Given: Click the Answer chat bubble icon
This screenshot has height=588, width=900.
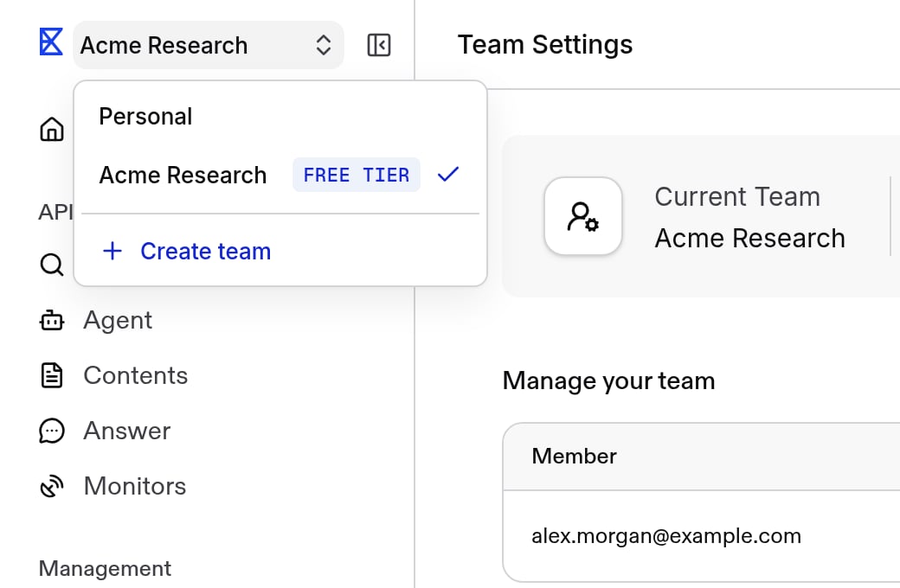Looking at the screenshot, I should pos(52,431).
